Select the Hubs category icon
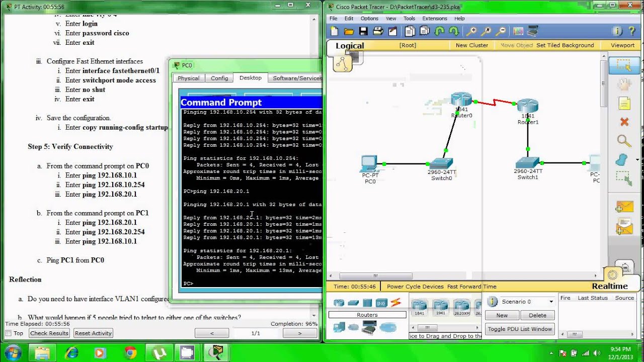The height and width of the screenshot is (362, 644). pyautogui.click(x=367, y=303)
